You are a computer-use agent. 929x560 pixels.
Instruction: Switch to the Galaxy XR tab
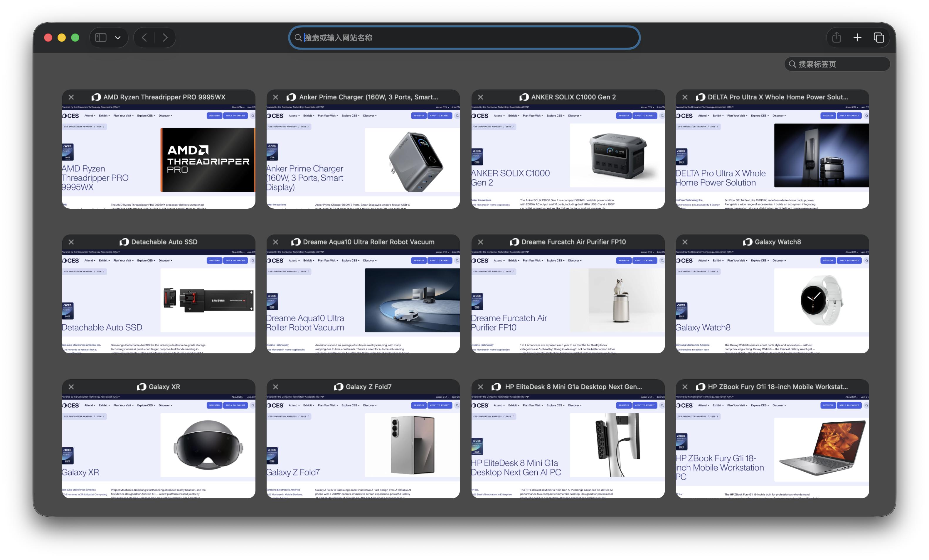pyautogui.click(x=158, y=445)
